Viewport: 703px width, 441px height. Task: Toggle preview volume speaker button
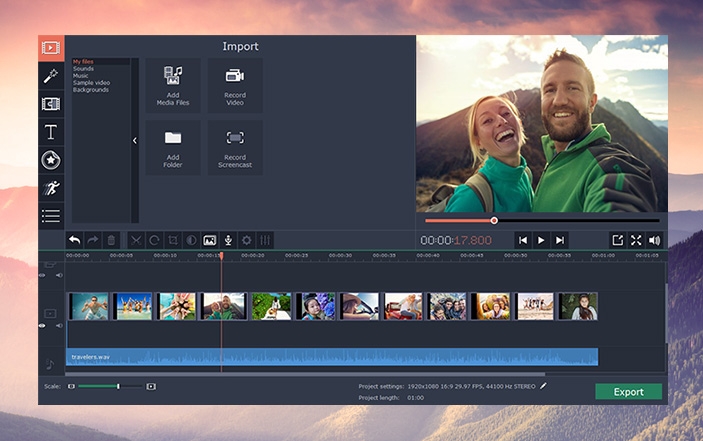pyautogui.click(x=654, y=240)
